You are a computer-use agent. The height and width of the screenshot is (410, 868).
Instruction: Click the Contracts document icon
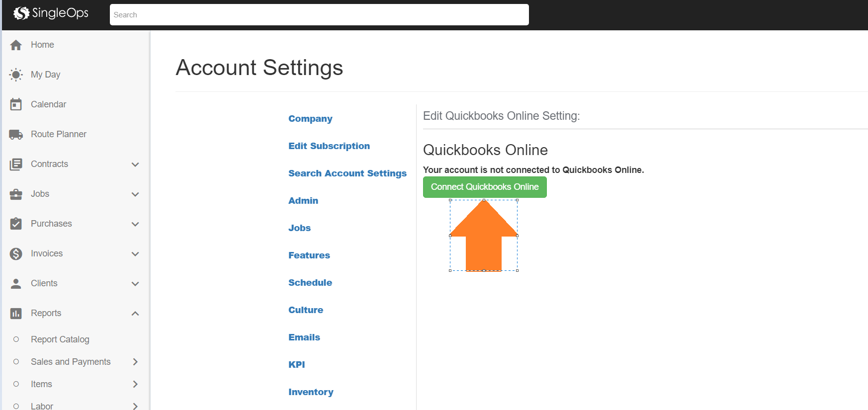16,164
